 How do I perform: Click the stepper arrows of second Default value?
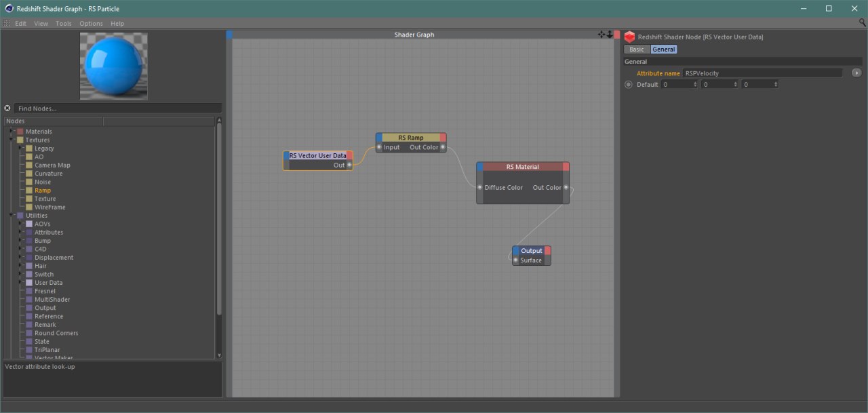(x=735, y=84)
